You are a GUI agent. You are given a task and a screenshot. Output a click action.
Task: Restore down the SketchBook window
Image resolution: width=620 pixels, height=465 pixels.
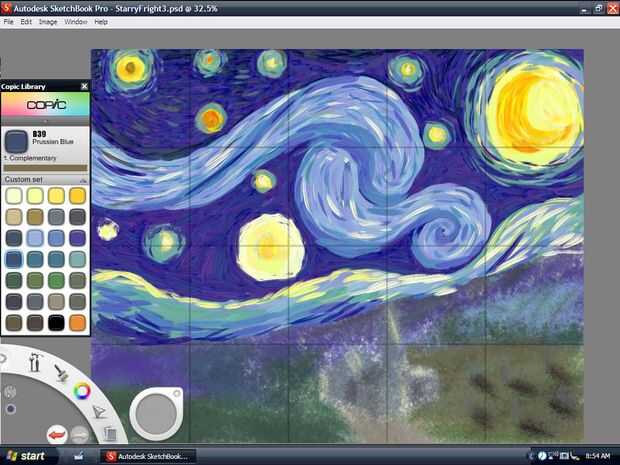click(x=599, y=8)
